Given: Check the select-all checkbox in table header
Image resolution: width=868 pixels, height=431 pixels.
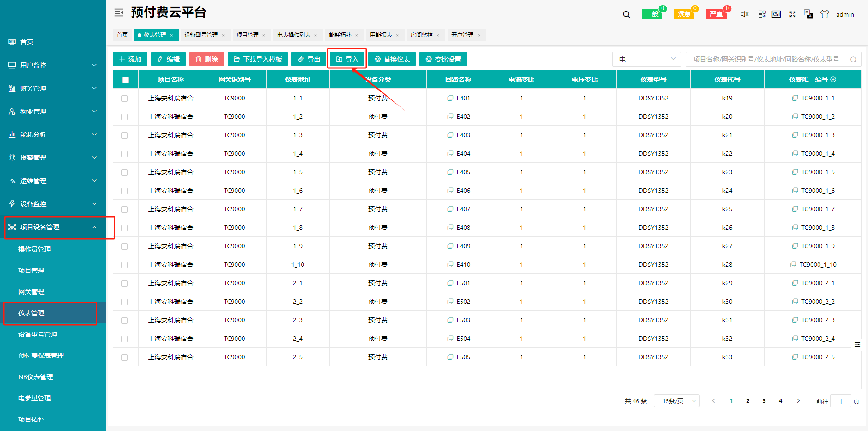Looking at the screenshot, I should [x=126, y=80].
